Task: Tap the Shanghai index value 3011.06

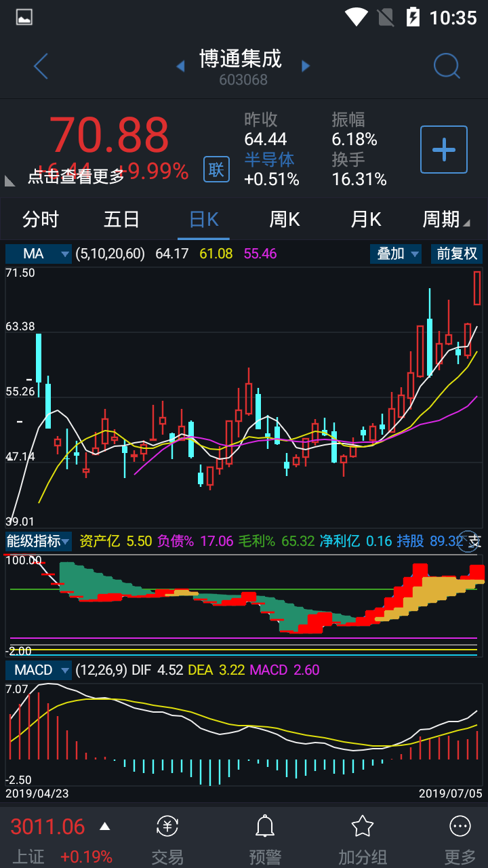Action: [47, 827]
